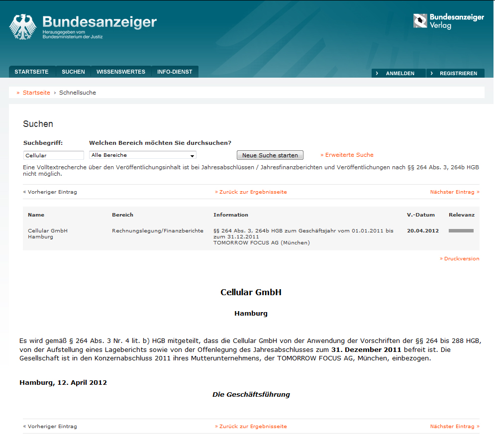The image size is (495, 448).
Task: Click upper Nächster Eintrag link
Action: coord(455,192)
